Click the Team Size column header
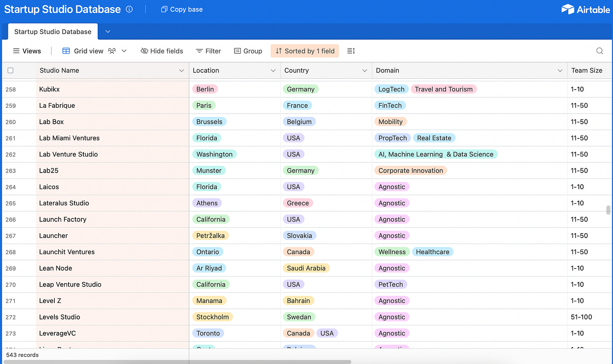Screen dimensions: 613x364 (x=590, y=70)
